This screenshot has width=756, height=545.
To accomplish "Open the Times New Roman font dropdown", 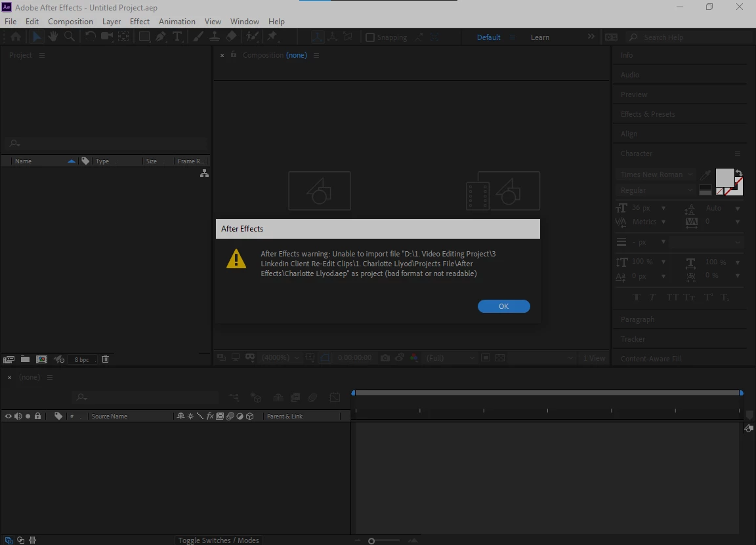I will pyautogui.click(x=656, y=174).
